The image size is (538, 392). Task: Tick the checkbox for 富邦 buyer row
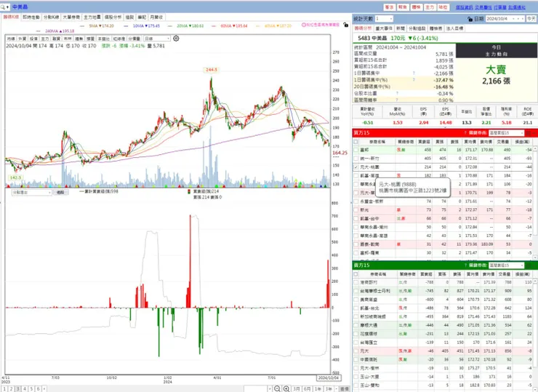tap(356, 150)
